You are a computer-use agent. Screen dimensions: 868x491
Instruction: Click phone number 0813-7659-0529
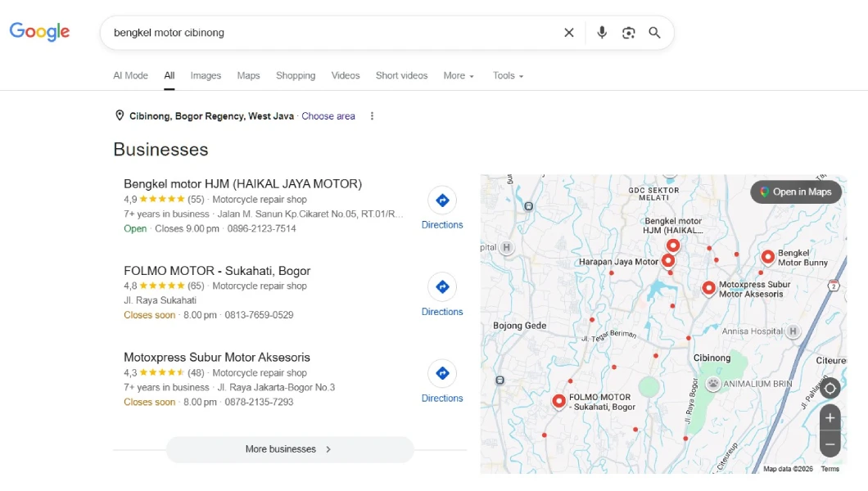coord(259,314)
